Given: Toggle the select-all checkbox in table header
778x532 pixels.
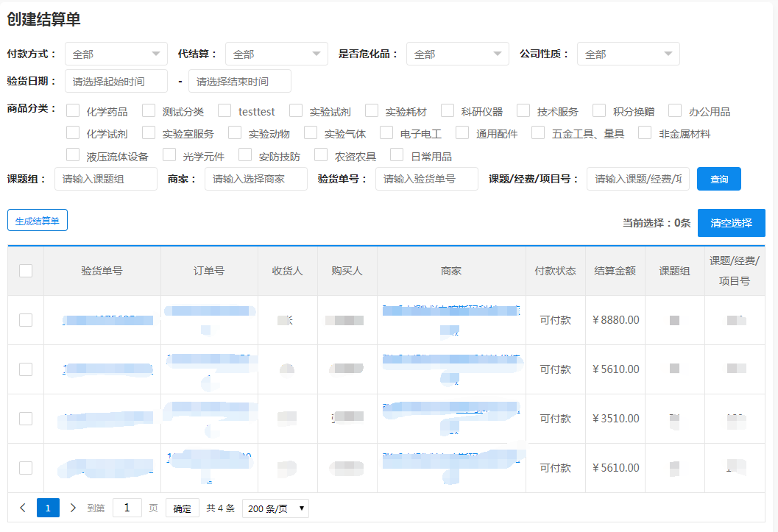Looking at the screenshot, I should (x=26, y=271).
